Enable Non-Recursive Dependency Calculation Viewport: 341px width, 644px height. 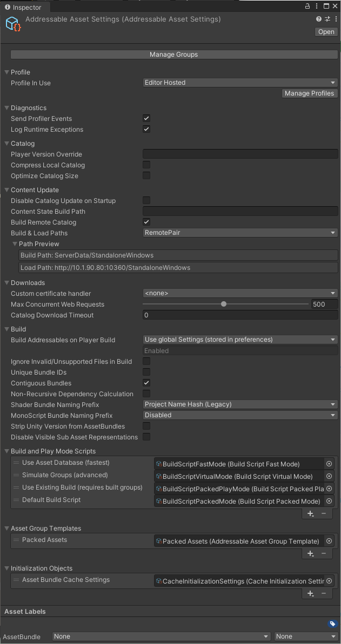146,394
